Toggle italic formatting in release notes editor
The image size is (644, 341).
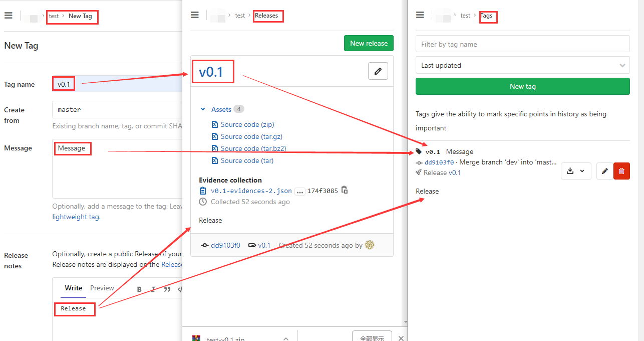pos(153,289)
